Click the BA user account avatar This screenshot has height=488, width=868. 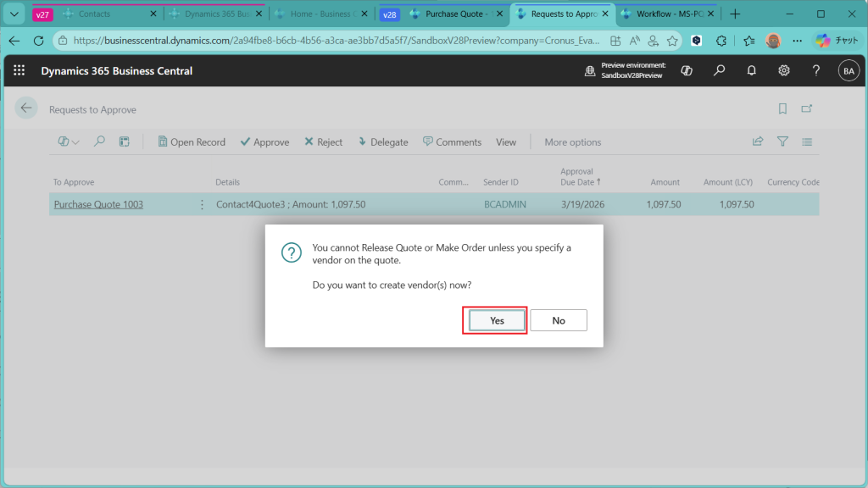pyautogui.click(x=848, y=71)
